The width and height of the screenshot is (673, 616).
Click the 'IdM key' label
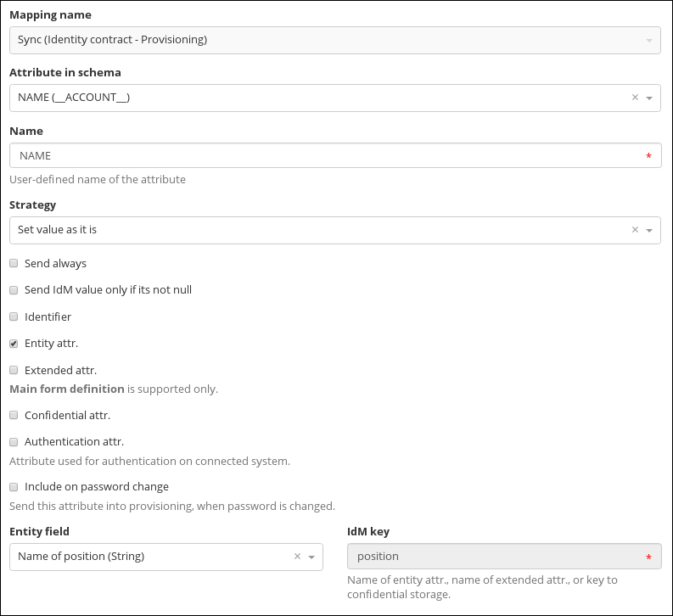pyautogui.click(x=368, y=531)
